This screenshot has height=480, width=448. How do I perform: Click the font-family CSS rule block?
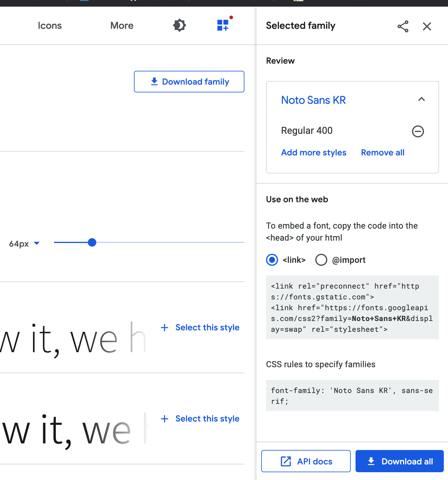[x=353, y=395]
